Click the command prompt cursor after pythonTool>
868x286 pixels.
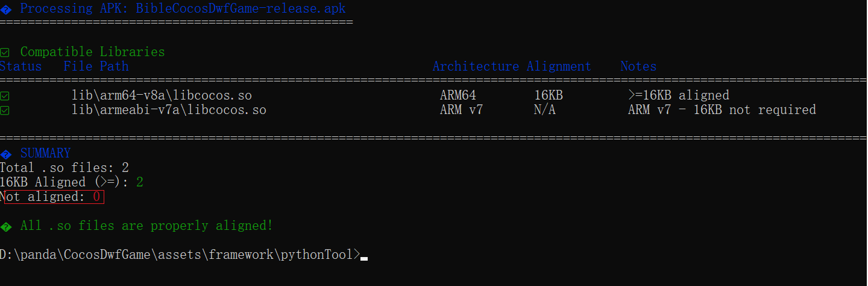(363, 256)
